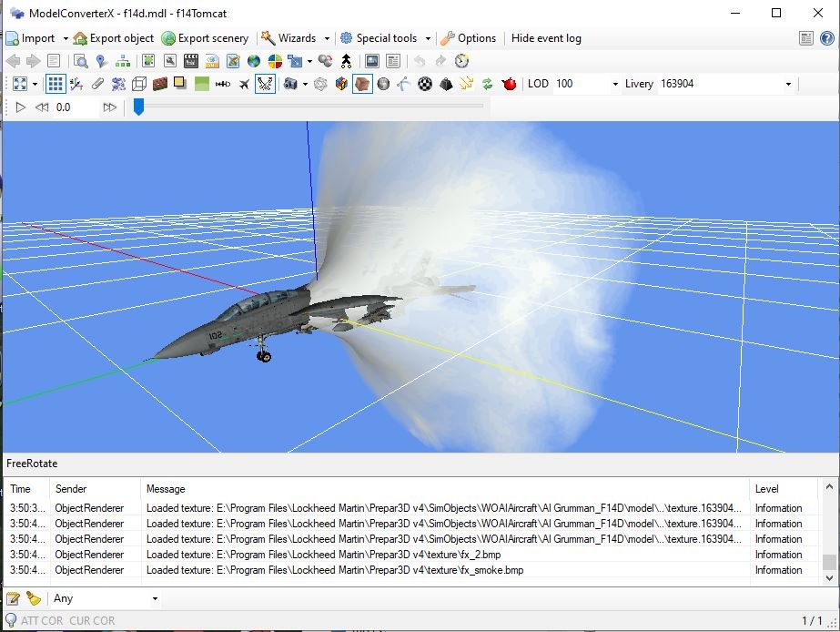This screenshot has height=632, width=840.
Task: Expand the Livery dropdown list
Action: [x=787, y=84]
